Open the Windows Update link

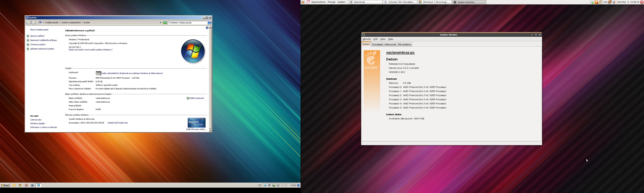(38, 124)
